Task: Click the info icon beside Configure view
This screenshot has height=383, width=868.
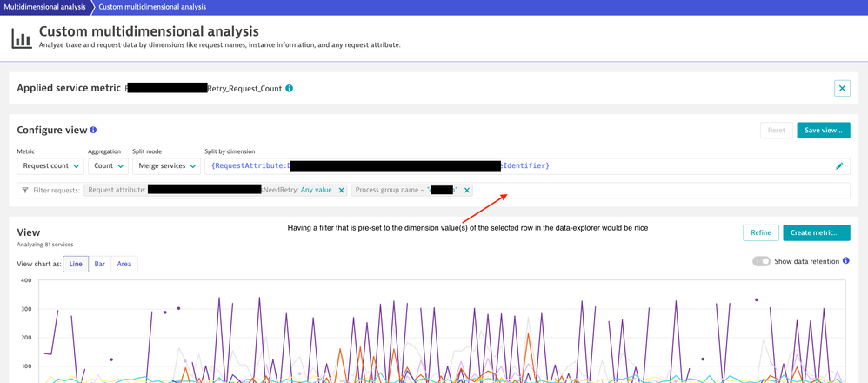Action: [x=94, y=131]
